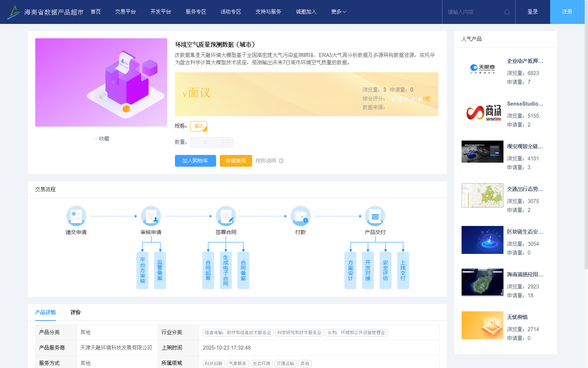Click the 科技创新 domain tag

(214, 364)
